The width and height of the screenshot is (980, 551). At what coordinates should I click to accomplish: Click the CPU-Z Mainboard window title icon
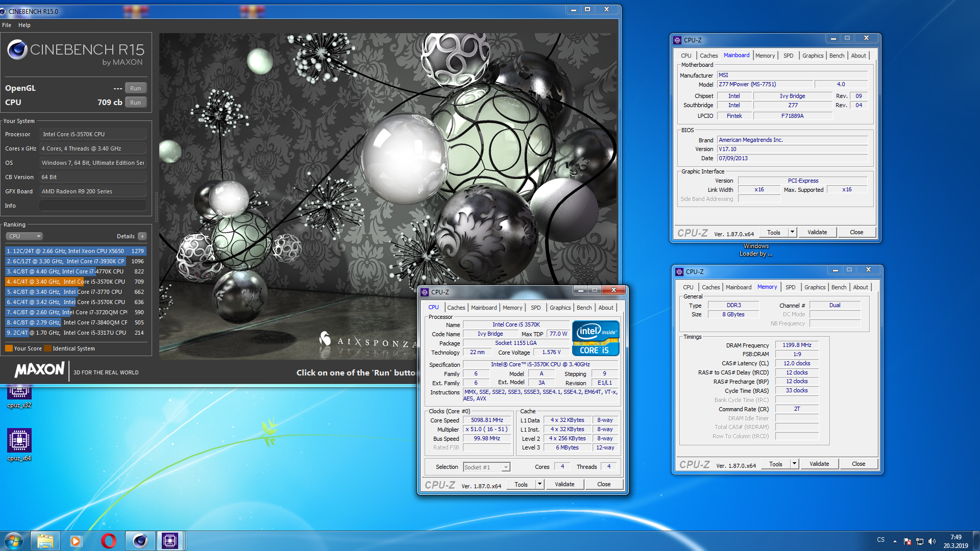click(677, 40)
